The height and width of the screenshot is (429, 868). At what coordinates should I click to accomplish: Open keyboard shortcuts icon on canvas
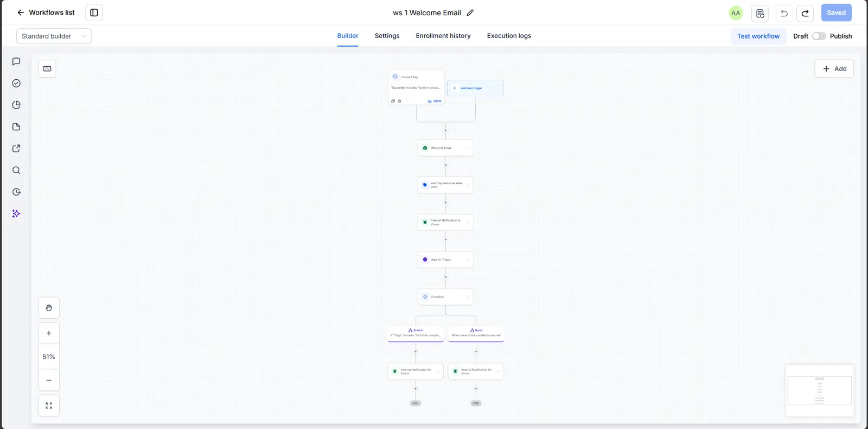point(47,68)
